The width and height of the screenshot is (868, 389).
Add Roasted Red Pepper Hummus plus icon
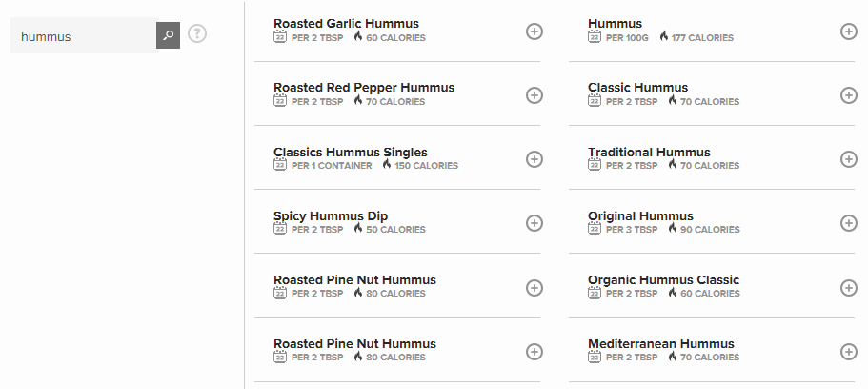point(535,95)
